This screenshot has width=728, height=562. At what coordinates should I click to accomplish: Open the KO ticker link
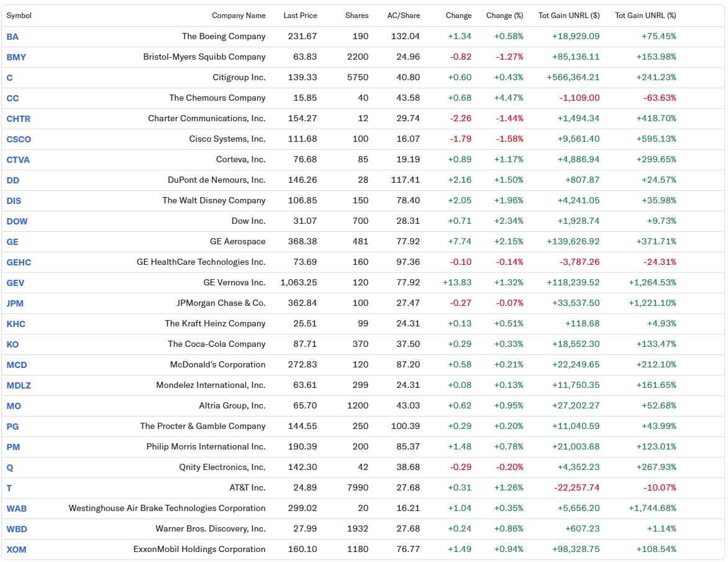coord(12,344)
